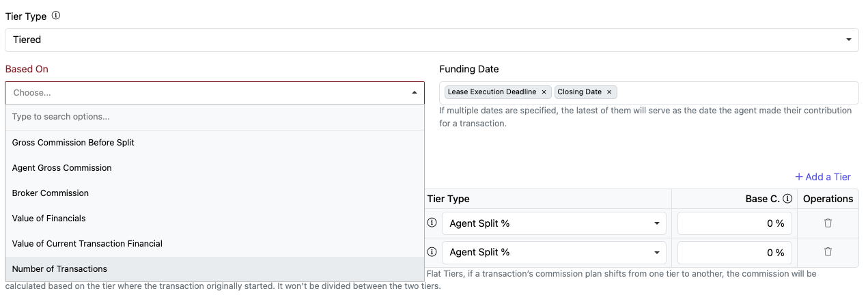Open second row Agent Split % dropdown
The width and height of the screenshot is (868, 306).
tap(554, 252)
